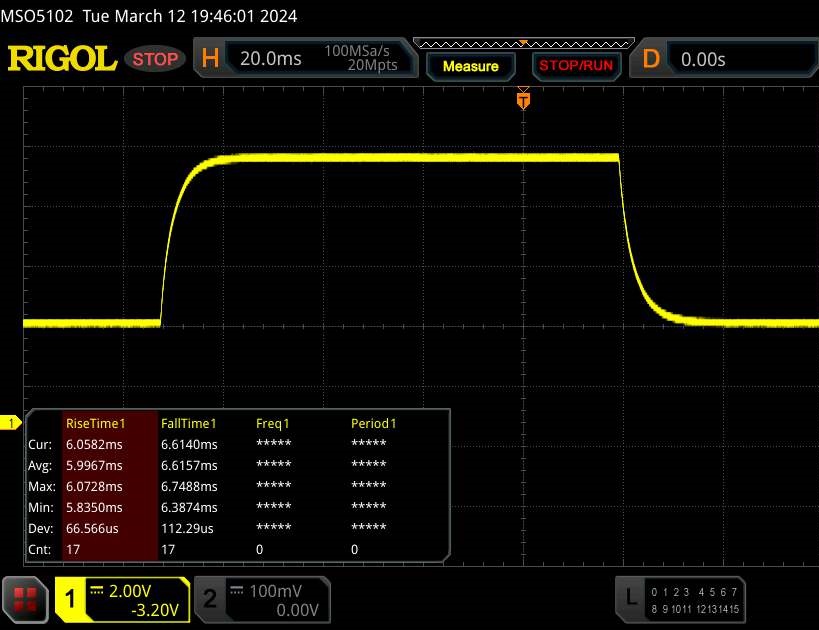Open the function navigation grid icon
The height and width of the screenshot is (630, 819).
click(x=27, y=599)
